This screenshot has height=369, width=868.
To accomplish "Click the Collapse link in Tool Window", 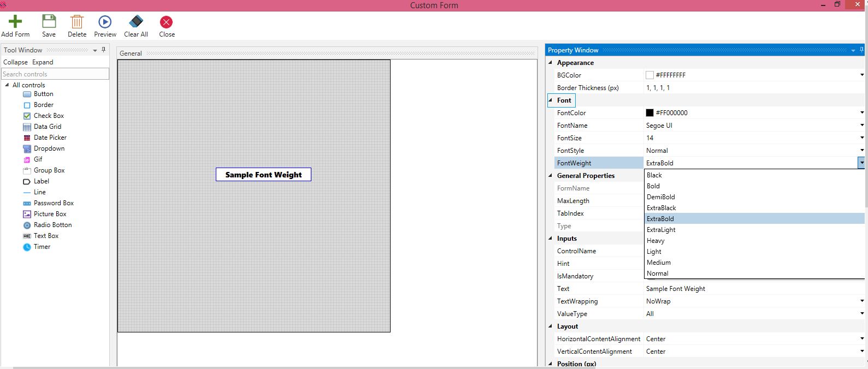I will (15, 62).
